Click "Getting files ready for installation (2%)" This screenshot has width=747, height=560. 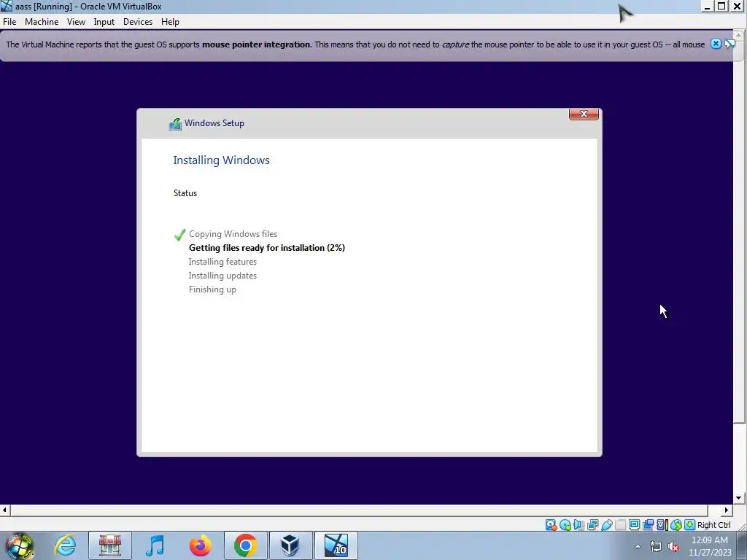pos(267,248)
